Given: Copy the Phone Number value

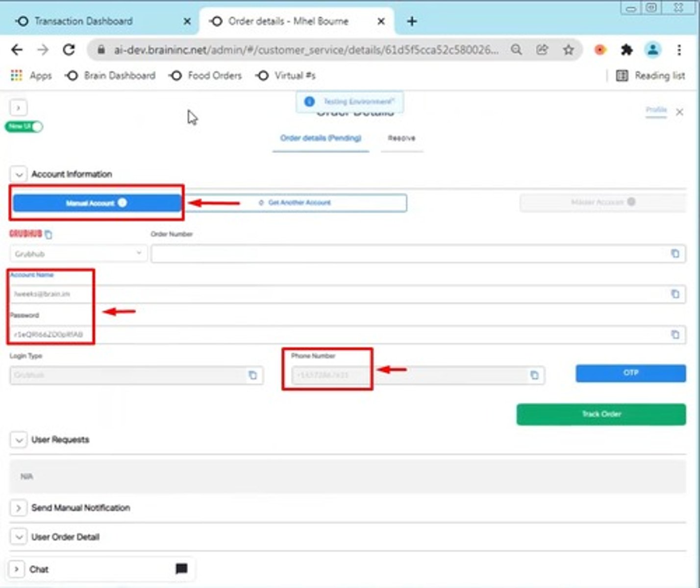Looking at the screenshot, I should click(534, 375).
